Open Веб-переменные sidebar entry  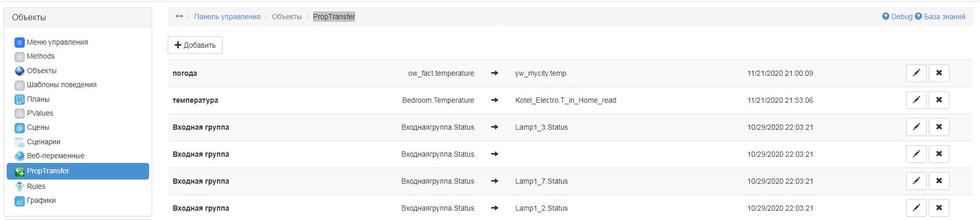[x=55, y=156]
